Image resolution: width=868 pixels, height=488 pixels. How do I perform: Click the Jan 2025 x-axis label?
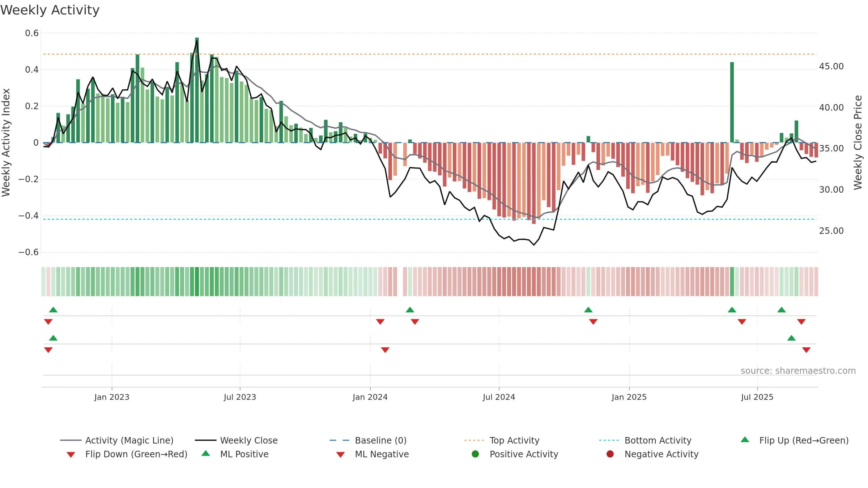pyautogui.click(x=629, y=397)
